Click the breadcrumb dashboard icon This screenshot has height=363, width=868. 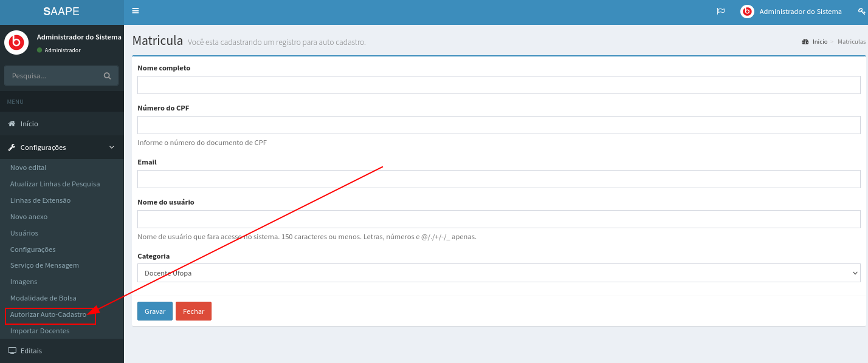(805, 42)
